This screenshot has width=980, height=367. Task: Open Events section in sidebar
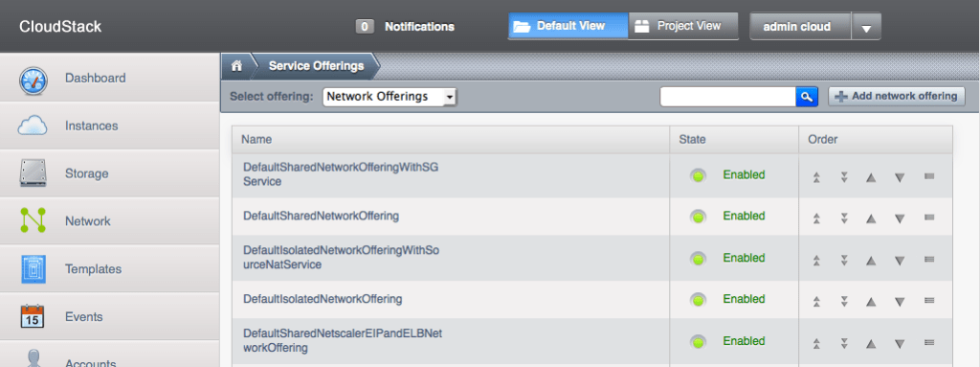(x=109, y=317)
